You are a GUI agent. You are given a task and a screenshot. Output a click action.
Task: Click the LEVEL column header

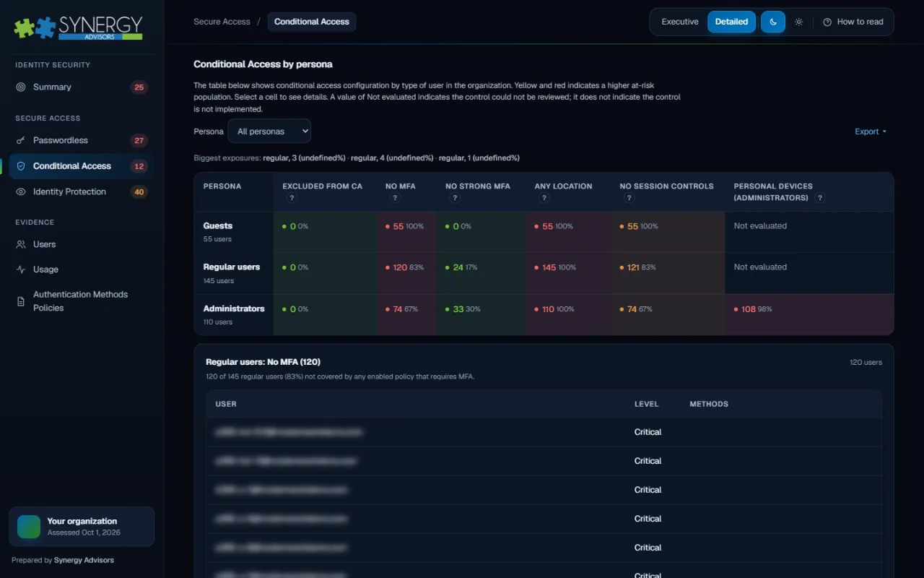click(646, 404)
